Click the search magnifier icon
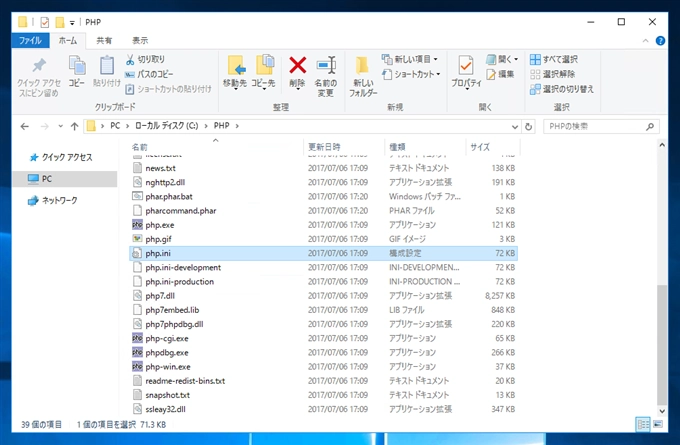 [650, 127]
